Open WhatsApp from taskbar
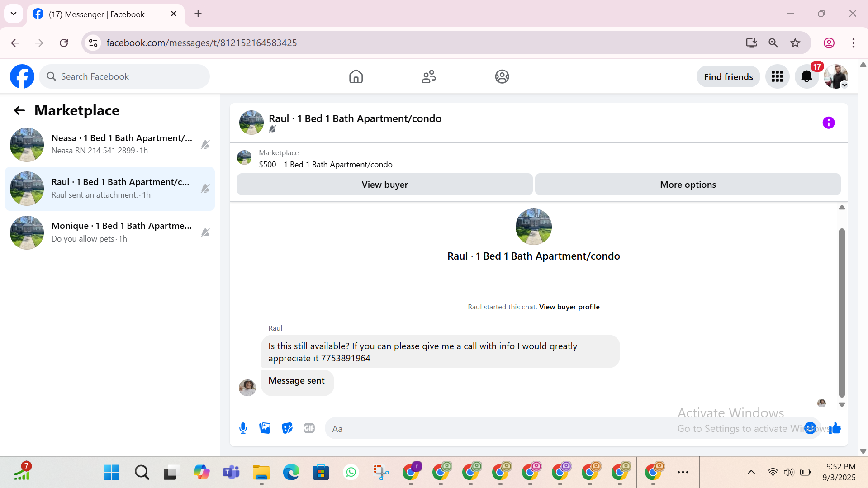868x488 pixels. (x=351, y=473)
